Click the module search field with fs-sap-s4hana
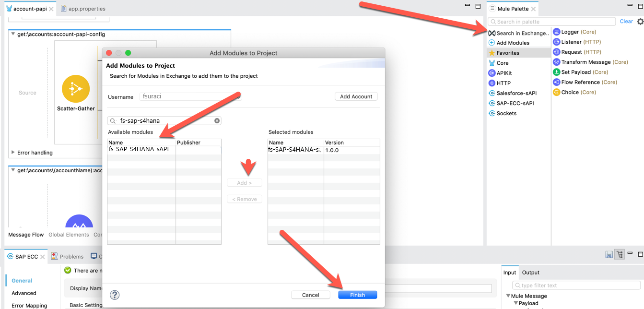 164,121
